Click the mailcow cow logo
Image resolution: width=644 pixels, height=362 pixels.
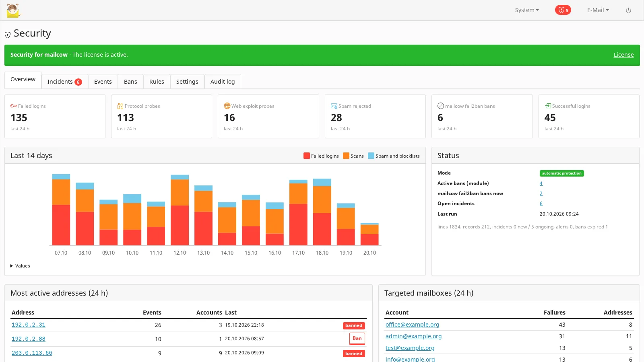coord(13,10)
